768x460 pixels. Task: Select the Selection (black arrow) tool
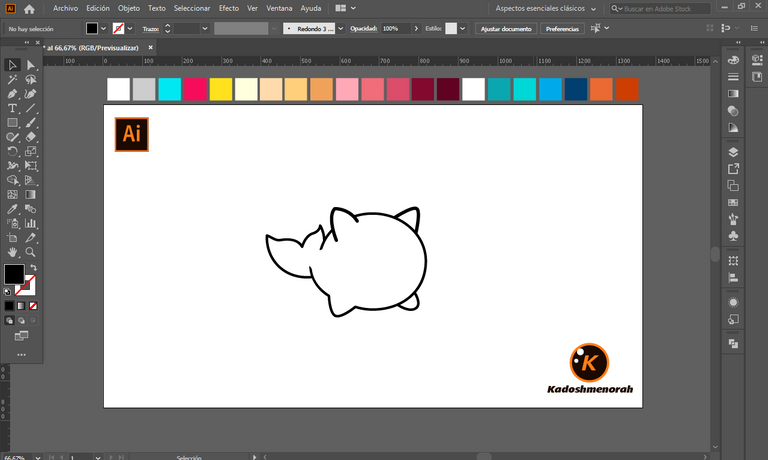[12, 65]
